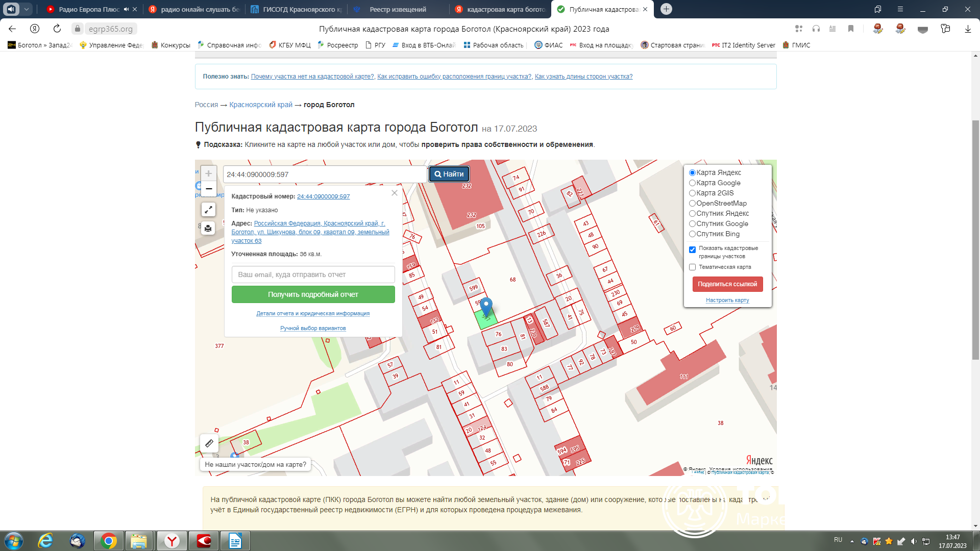The width and height of the screenshot is (980, 551).
Task: Open tab list dropdown arrow in browser
Action: pyautogui.click(x=27, y=9)
